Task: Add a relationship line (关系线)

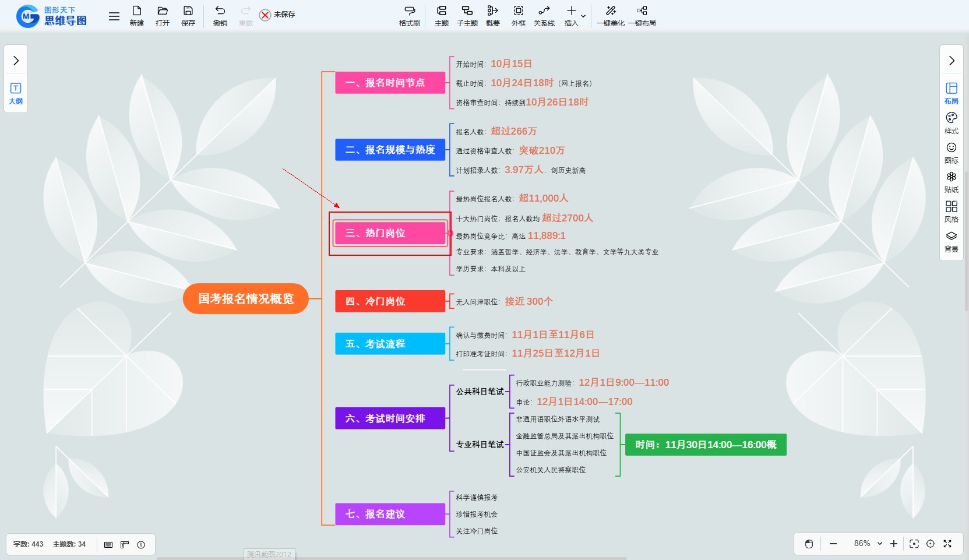Action: point(544,16)
